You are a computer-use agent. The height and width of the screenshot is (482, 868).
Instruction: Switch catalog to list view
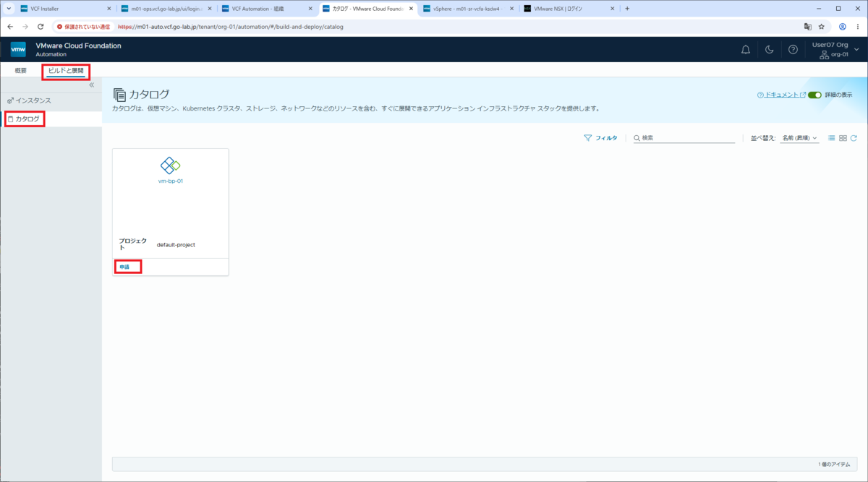[x=832, y=138]
